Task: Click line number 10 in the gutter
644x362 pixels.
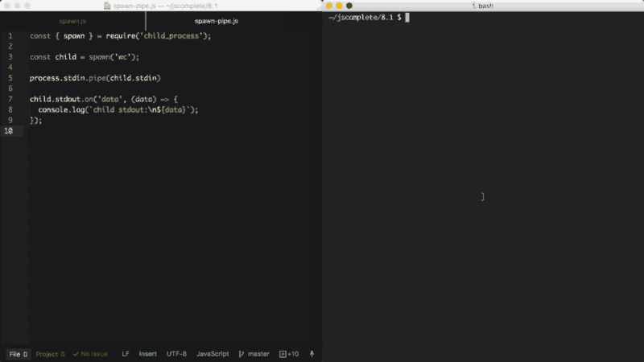Action: pyautogui.click(x=9, y=131)
